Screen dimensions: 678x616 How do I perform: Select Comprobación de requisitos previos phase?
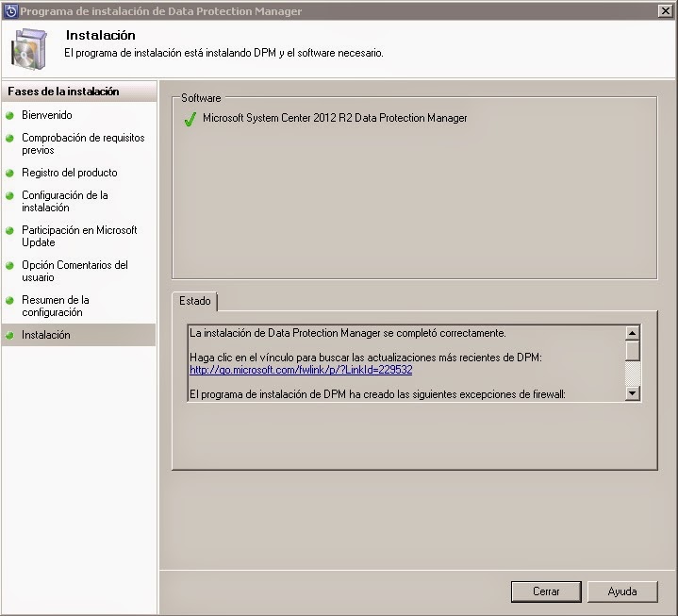83,144
